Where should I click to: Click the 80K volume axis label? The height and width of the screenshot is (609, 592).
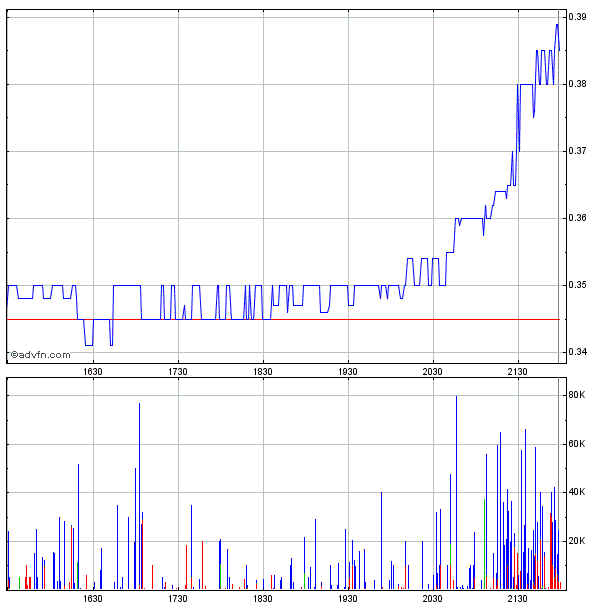576,395
